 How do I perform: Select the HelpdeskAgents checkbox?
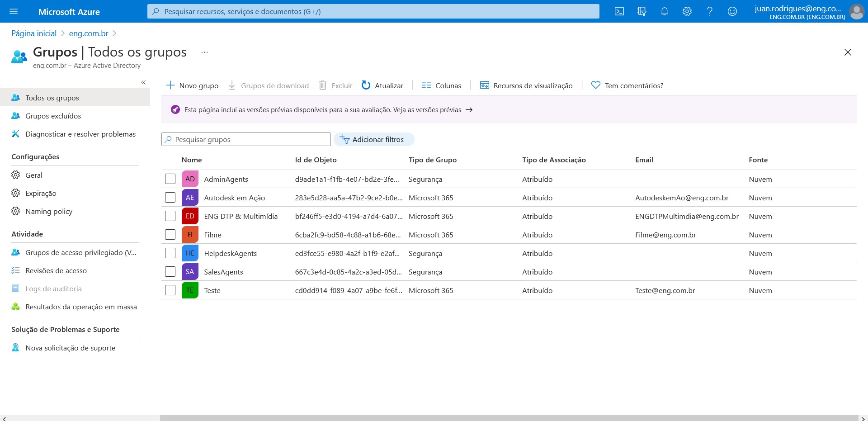click(x=170, y=253)
